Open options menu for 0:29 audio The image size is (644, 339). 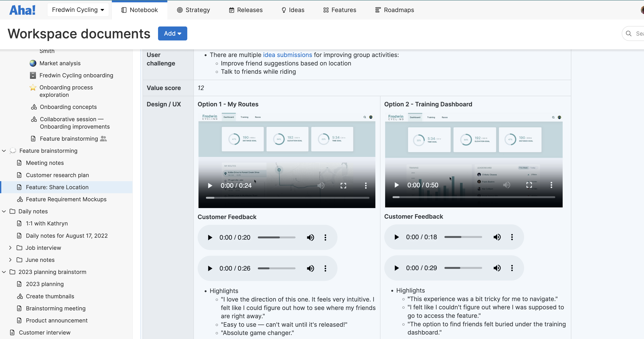[512, 268]
